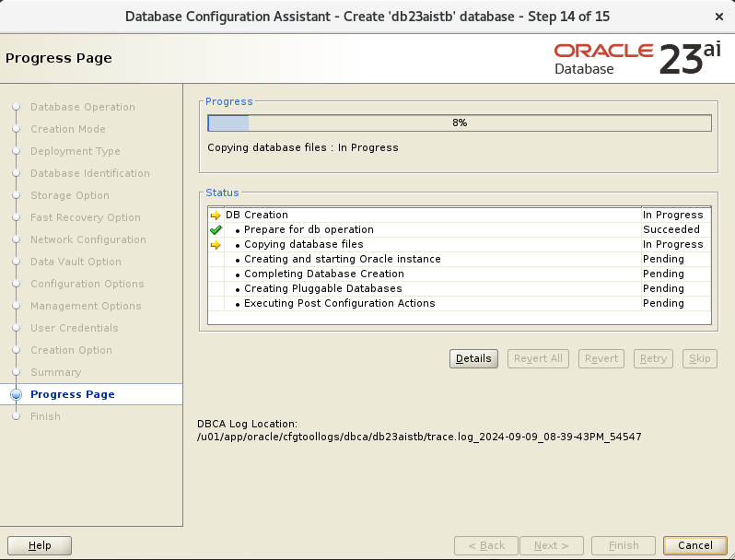735x560 pixels.
Task: Select Completing Database Creation row
Action: click(460, 274)
